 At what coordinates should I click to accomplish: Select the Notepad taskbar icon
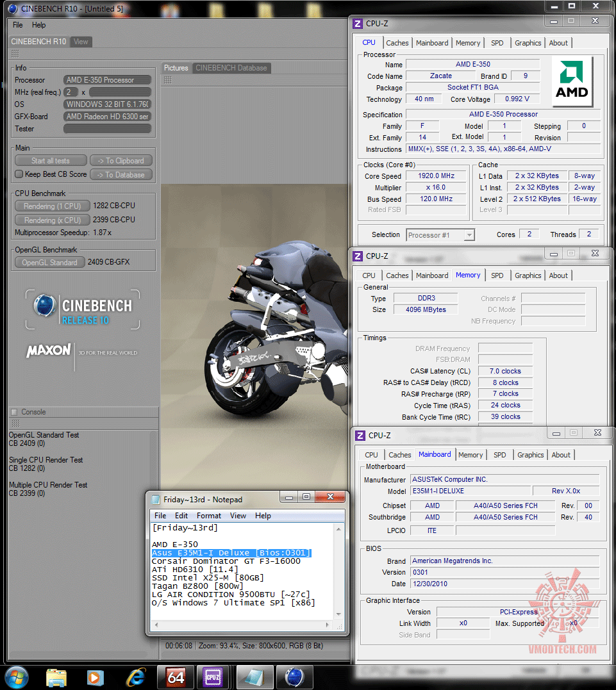254,678
